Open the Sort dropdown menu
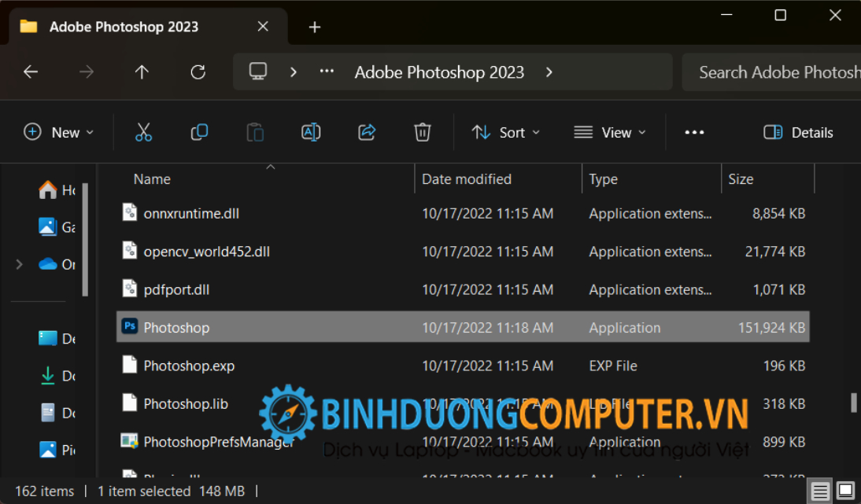This screenshot has height=504, width=861. [x=506, y=132]
